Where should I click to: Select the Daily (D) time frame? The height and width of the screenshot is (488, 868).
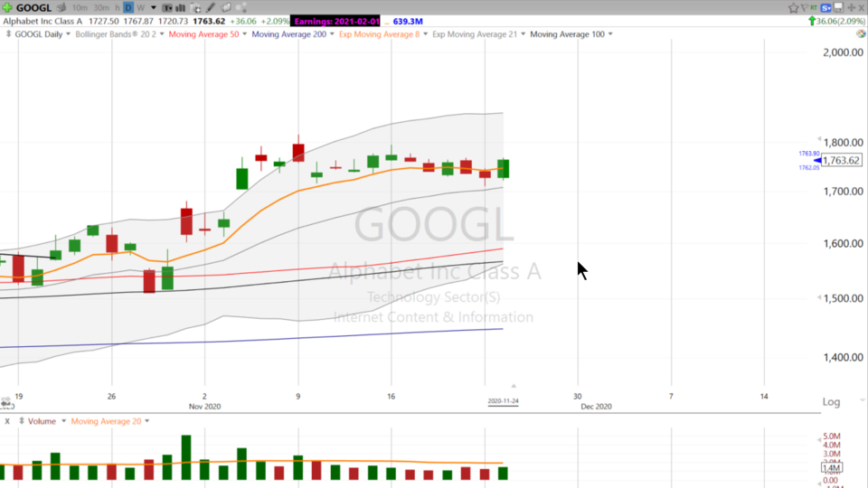pos(128,8)
